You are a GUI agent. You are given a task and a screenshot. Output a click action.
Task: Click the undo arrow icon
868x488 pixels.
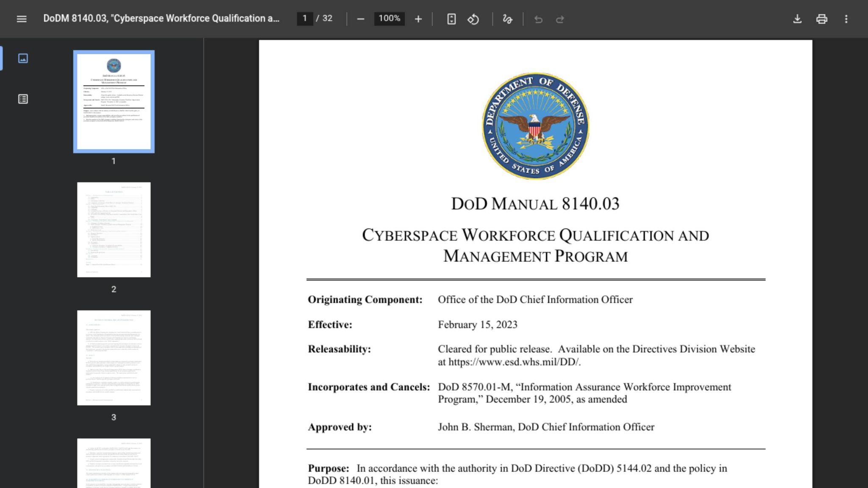(x=538, y=19)
